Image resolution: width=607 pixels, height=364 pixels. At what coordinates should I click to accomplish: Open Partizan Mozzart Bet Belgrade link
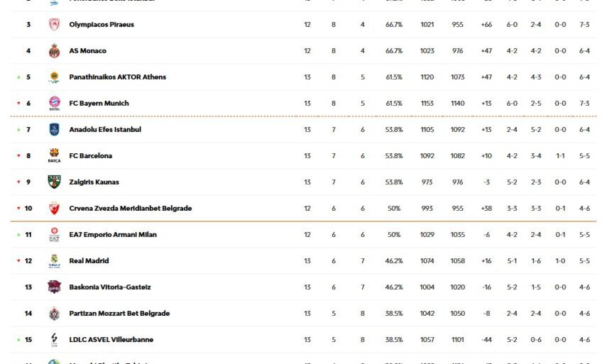(x=119, y=314)
